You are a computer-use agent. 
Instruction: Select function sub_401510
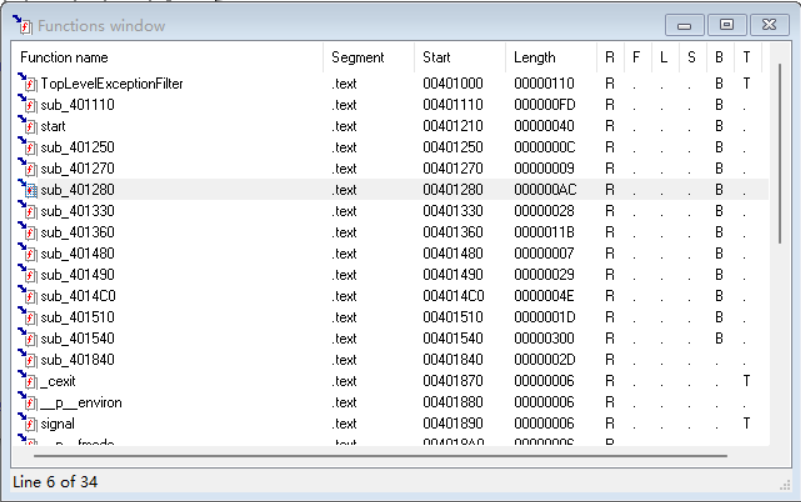(x=78, y=317)
